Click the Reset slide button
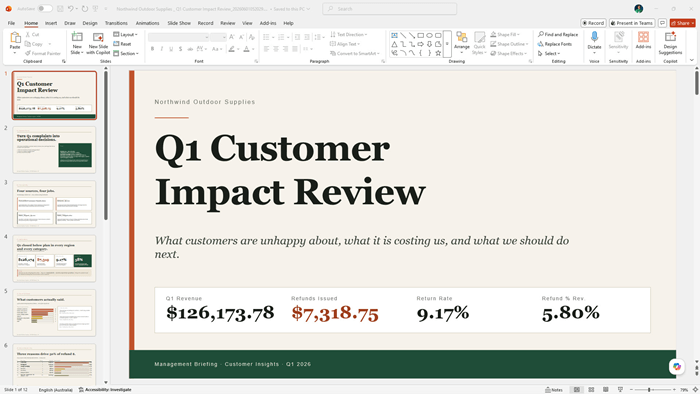Viewport: 700px width, 394px height. 122,44
